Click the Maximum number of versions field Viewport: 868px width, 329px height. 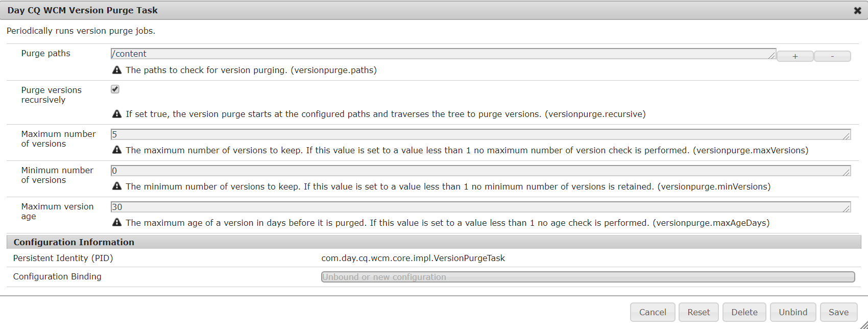[480, 134]
